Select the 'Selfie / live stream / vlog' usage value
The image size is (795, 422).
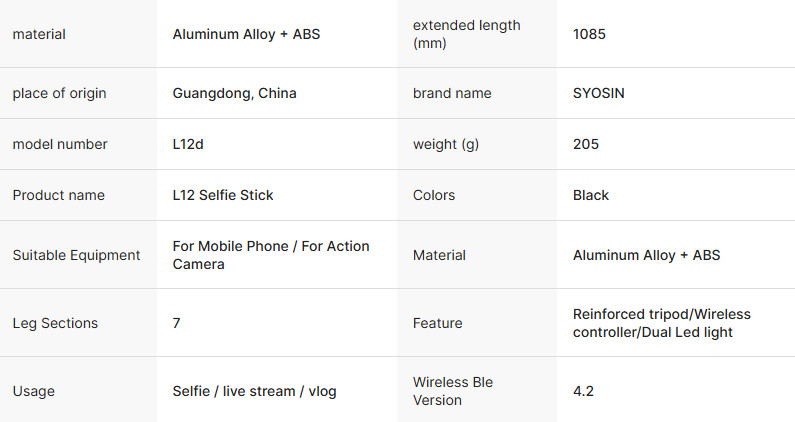tap(255, 391)
